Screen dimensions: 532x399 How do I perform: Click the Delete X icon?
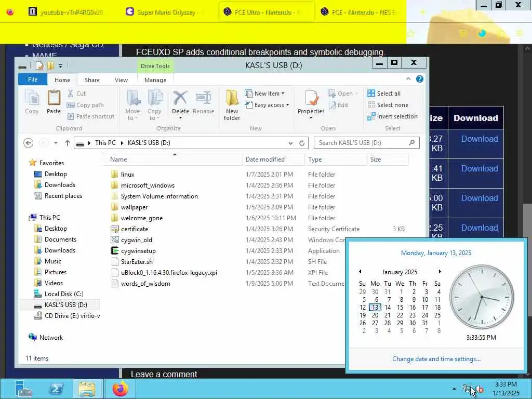[x=180, y=98]
